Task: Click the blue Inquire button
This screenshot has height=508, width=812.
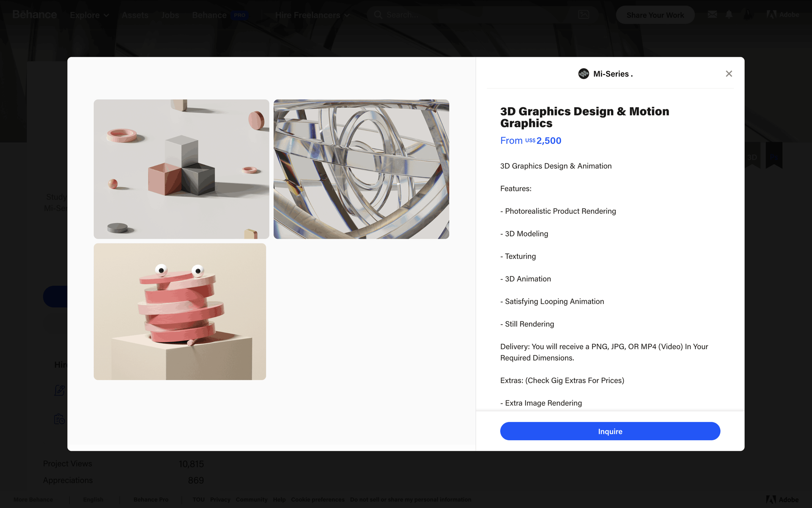Action: point(610,431)
